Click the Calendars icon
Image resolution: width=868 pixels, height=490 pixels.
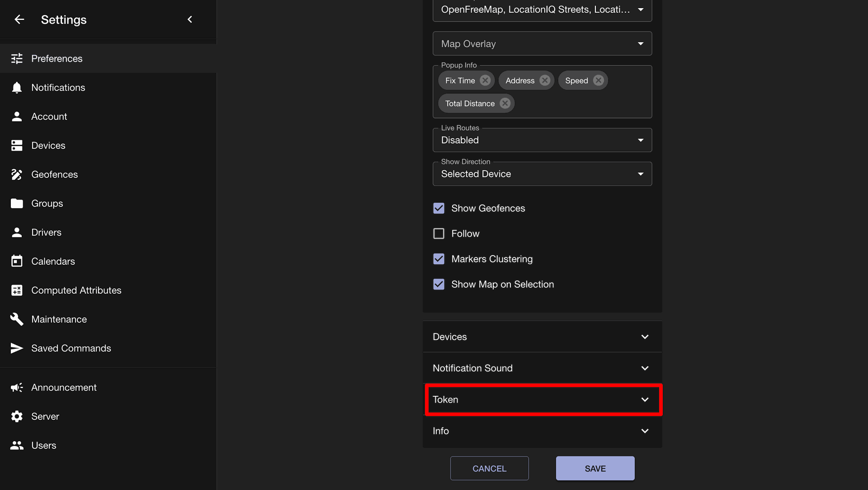[x=17, y=261]
